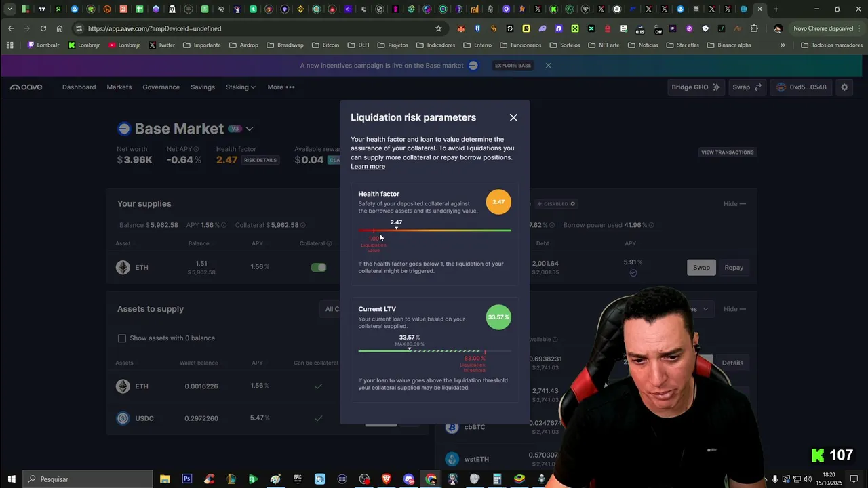Go to the Markets tab
868x488 pixels.
tap(119, 87)
